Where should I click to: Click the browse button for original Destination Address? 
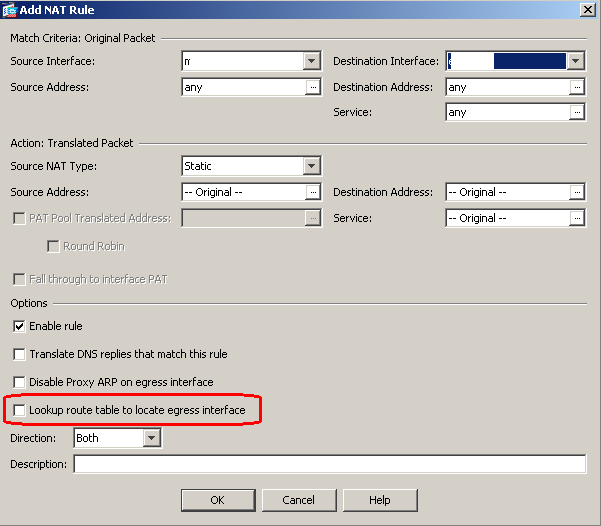point(577,87)
